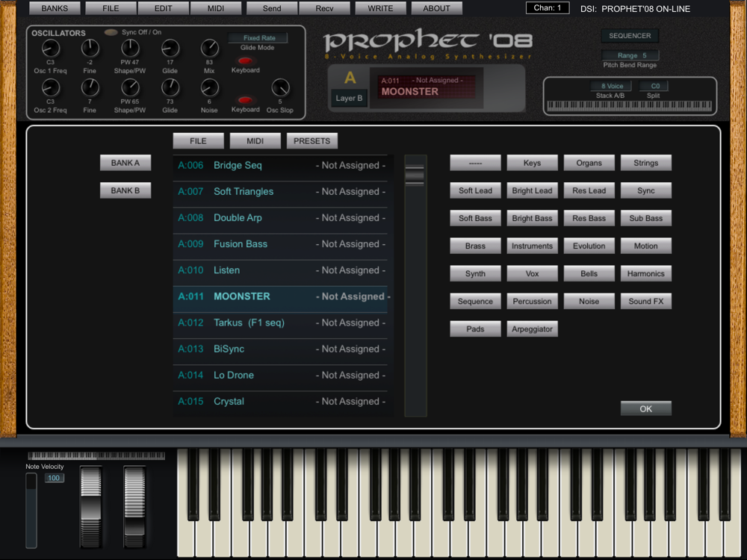Image resolution: width=747 pixels, height=560 pixels.
Task: Click the Send button
Action: [x=272, y=8]
